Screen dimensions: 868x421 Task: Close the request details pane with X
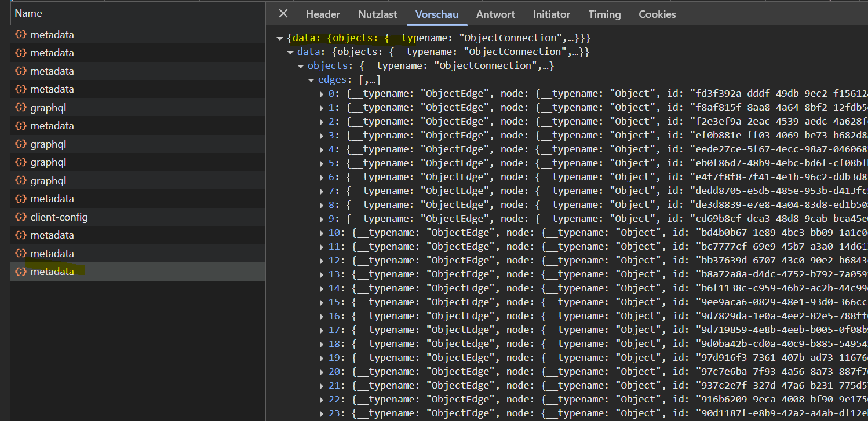click(283, 14)
